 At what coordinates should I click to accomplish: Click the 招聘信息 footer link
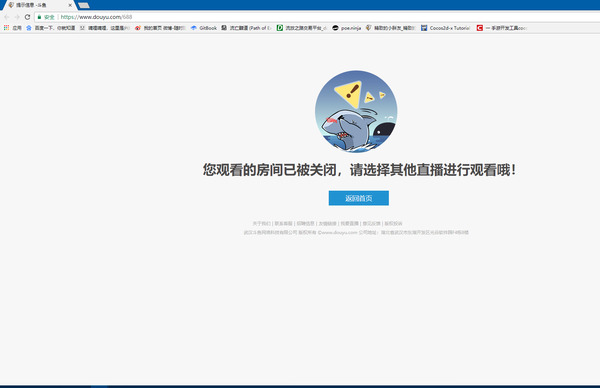pos(305,223)
